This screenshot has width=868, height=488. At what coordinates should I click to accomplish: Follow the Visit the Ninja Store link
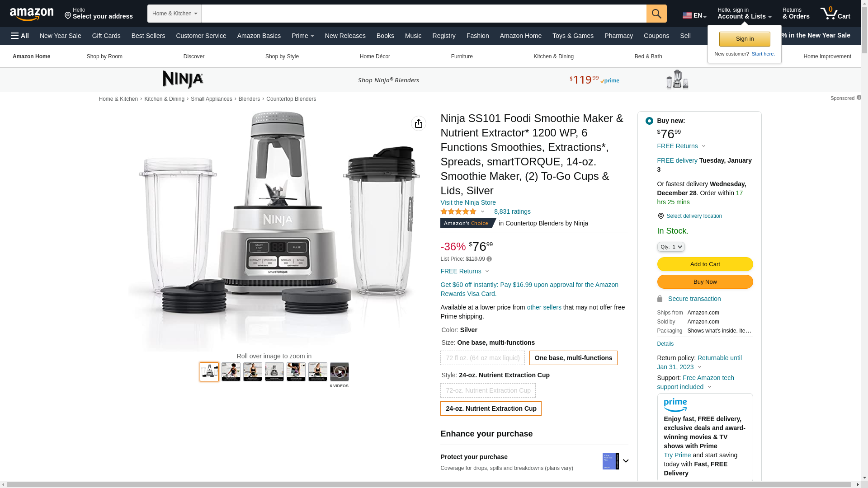pyautogui.click(x=468, y=202)
